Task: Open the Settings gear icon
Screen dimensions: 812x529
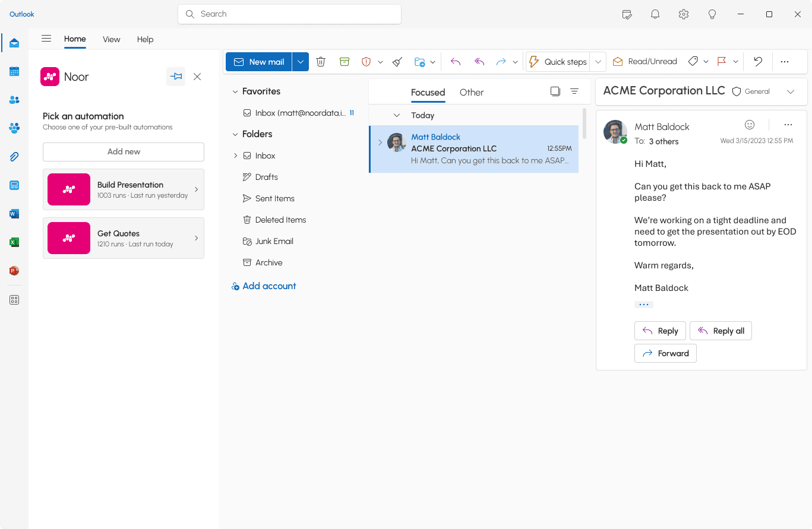Action: tap(684, 14)
